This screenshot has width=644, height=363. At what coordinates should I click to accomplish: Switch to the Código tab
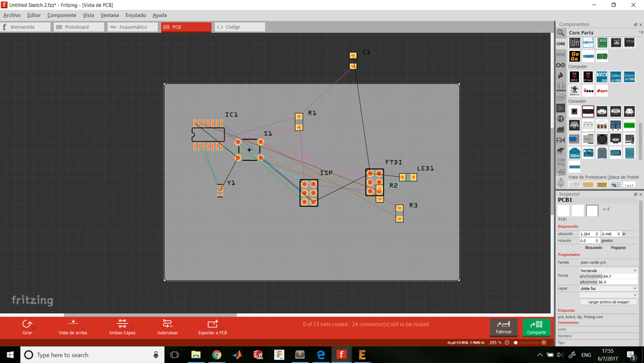[240, 27]
